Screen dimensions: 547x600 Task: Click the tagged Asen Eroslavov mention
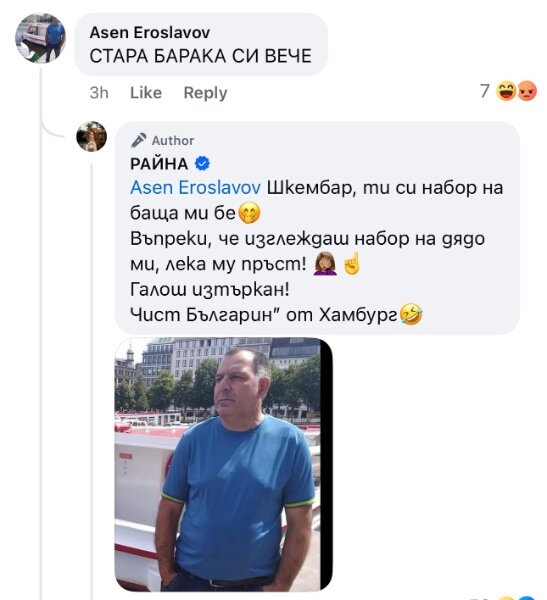point(196,188)
